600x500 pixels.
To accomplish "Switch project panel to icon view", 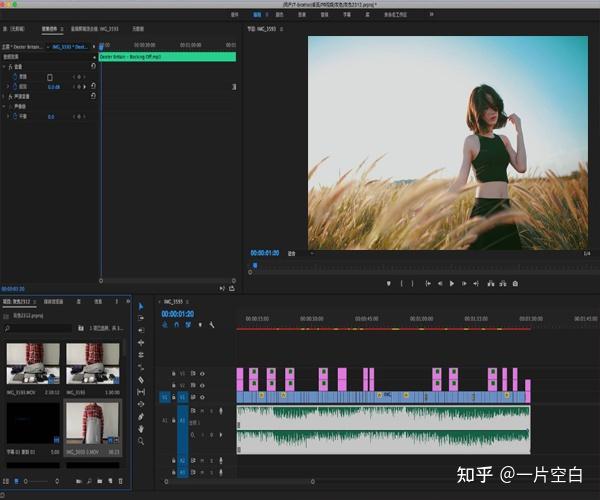I will (x=16, y=481).
